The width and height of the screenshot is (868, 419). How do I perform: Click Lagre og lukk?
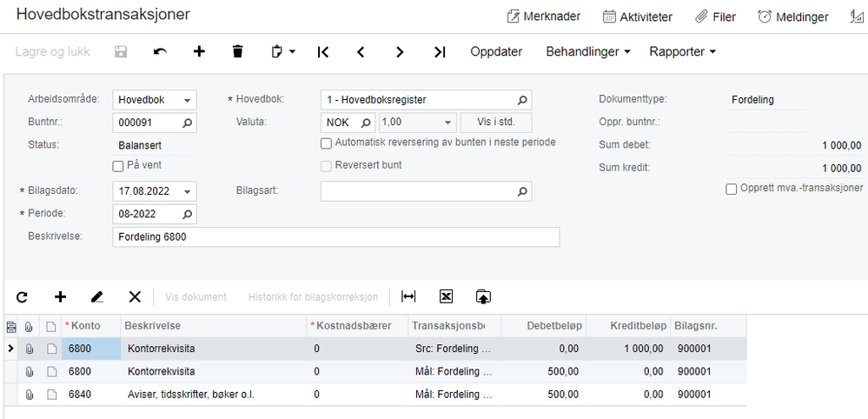[53, 51]
